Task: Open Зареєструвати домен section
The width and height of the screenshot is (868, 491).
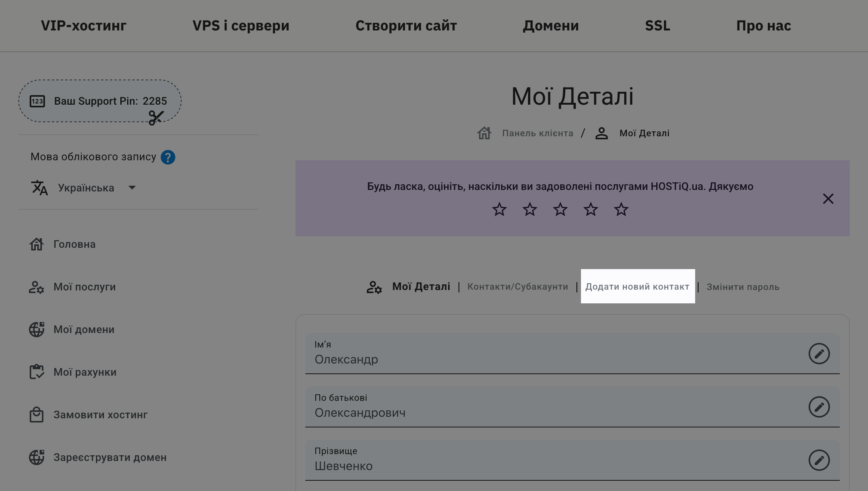Action: [110, 457]
